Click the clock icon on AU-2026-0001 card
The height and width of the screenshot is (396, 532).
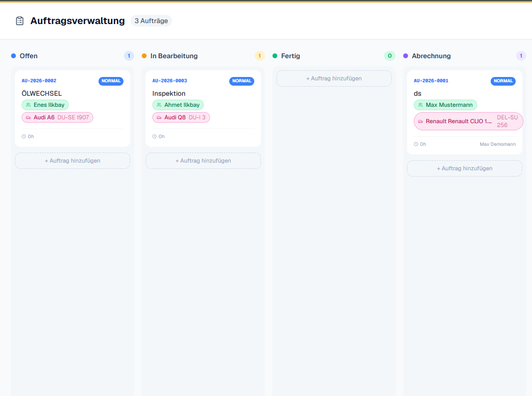(x=416, y=144)
